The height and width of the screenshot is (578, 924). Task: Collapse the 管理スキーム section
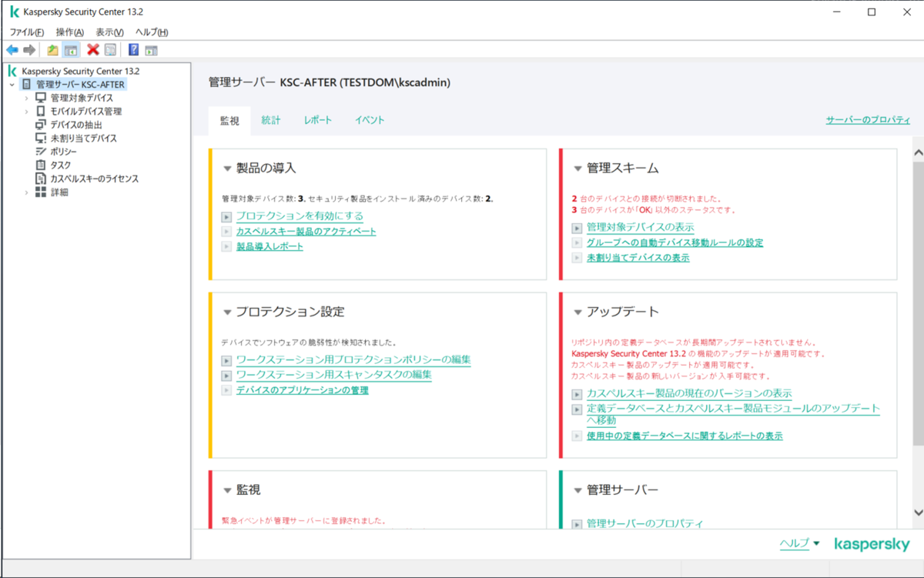pyautogui.click(x=578, y=169)
